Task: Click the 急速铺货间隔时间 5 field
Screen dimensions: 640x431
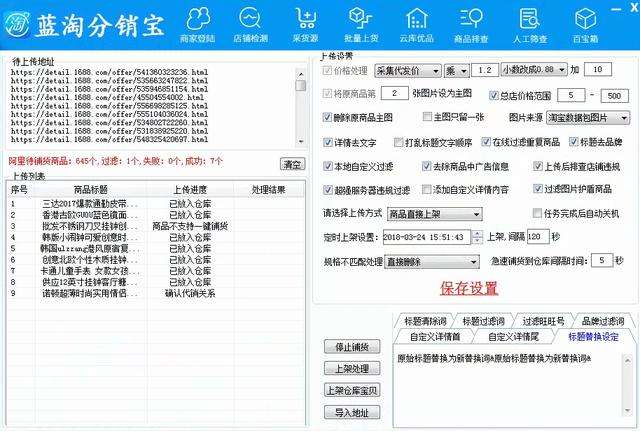Action: [602, 260]
